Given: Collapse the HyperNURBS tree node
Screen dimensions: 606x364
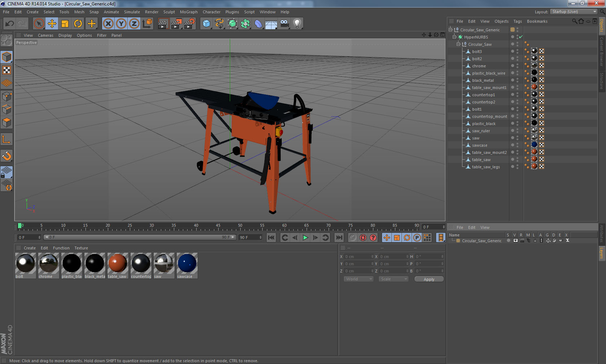Looking at the screenshot, I should click(x=454, y=37).
